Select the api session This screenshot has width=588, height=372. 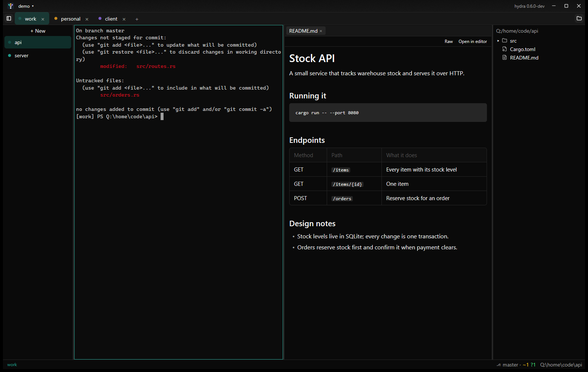(x=38, y=42)
